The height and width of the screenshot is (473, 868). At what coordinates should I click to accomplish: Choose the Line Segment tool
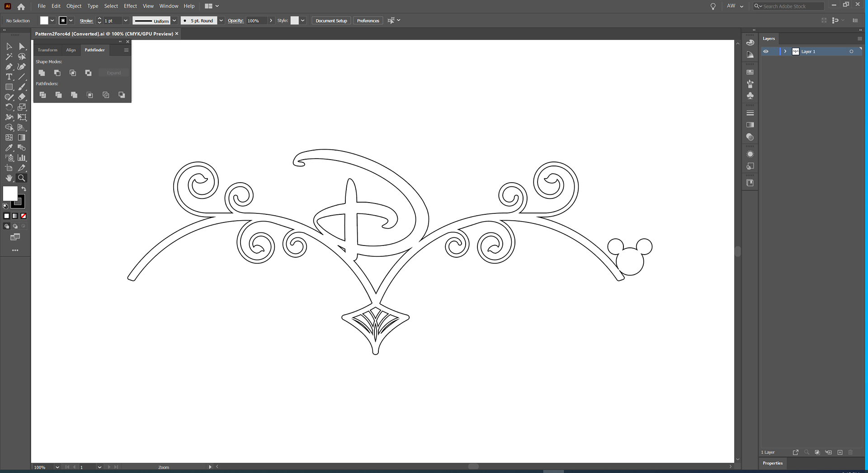(22, 77)
